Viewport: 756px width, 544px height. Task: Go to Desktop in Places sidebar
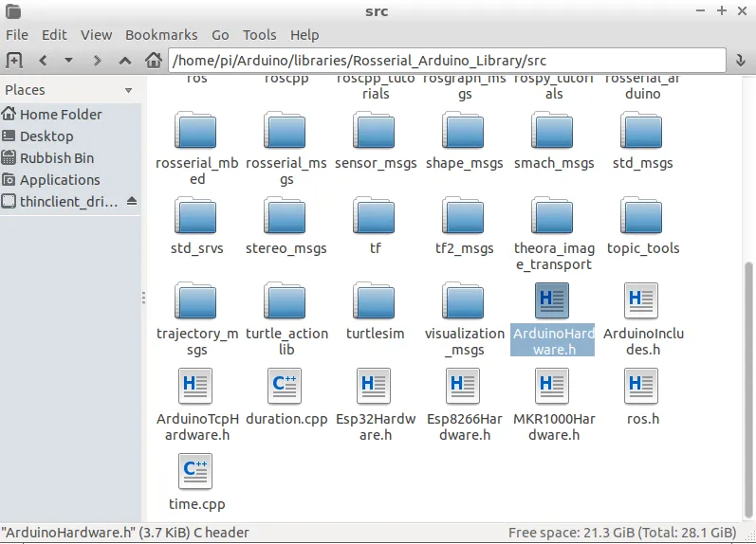point(46,136)
